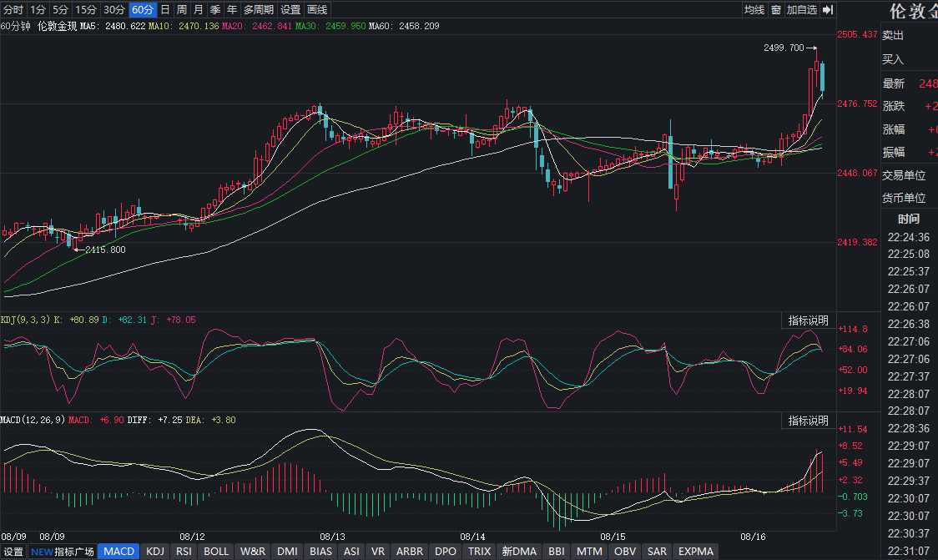The height and width of the screenshot is (560, 938).
Task: Switch to the 分时 intraday view
Action: pos(13,9)
